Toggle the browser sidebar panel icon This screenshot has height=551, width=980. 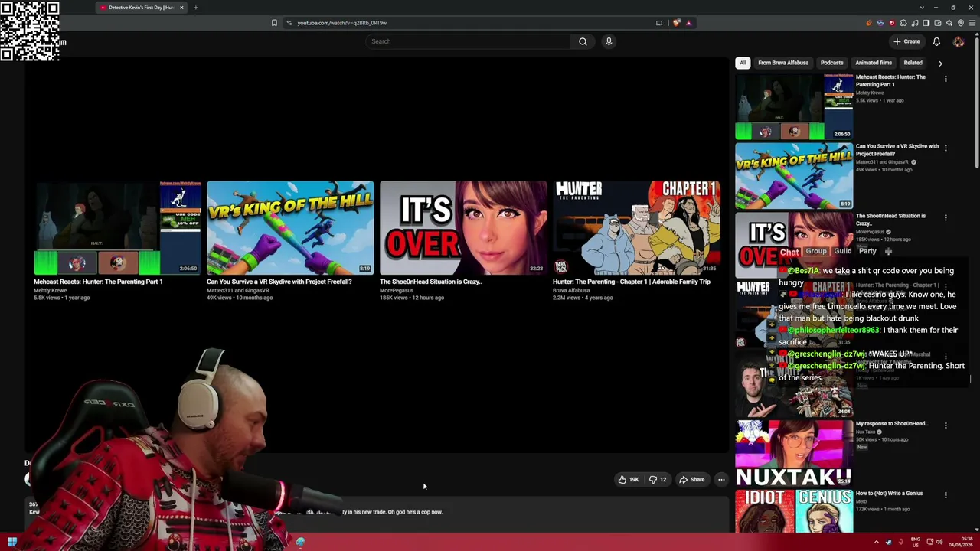coord(926,23)
